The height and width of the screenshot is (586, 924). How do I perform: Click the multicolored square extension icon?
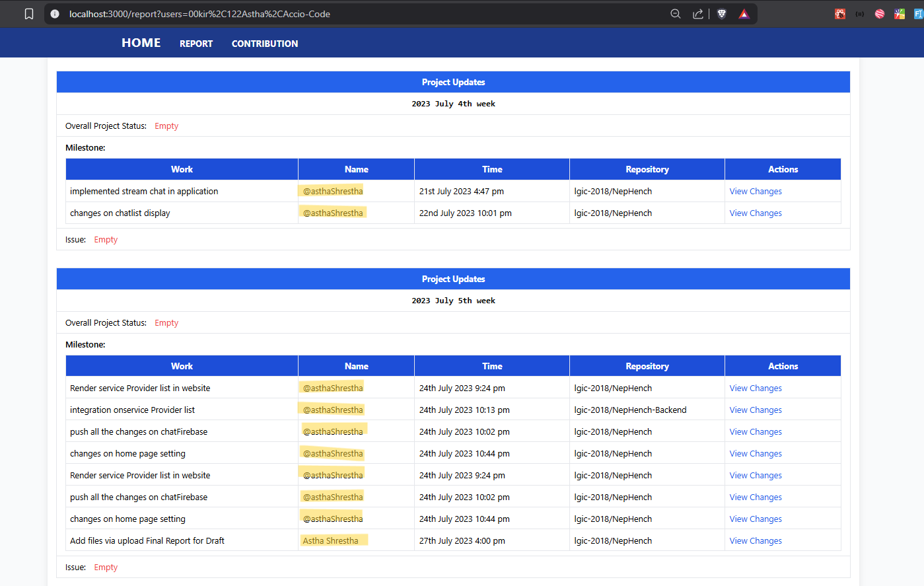click(900, 14)
